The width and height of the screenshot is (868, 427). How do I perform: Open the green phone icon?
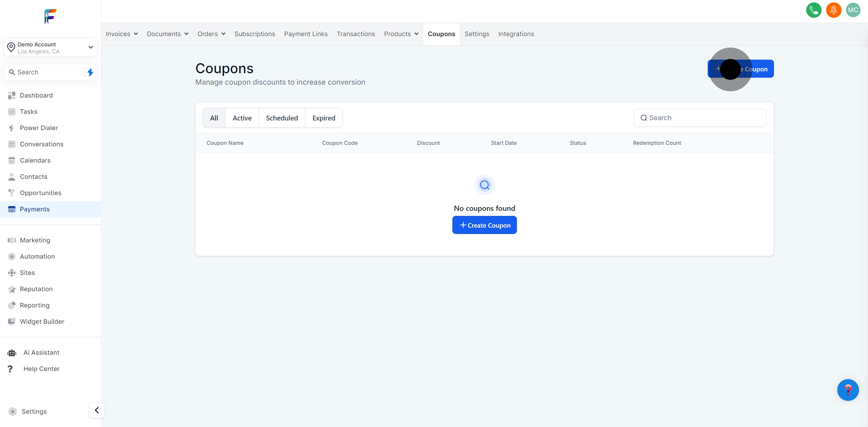pos(813,10)
